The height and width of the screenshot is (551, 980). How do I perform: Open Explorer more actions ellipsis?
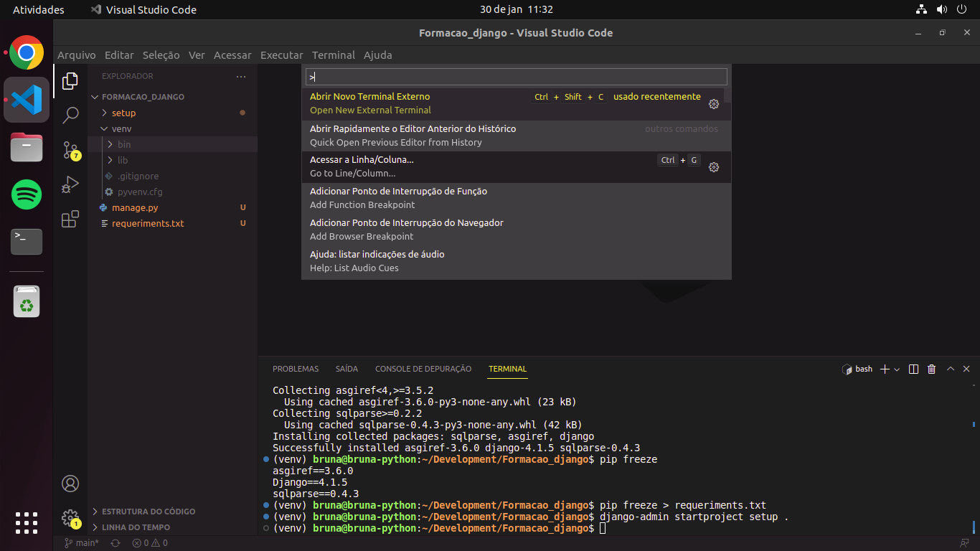point(241,76)
